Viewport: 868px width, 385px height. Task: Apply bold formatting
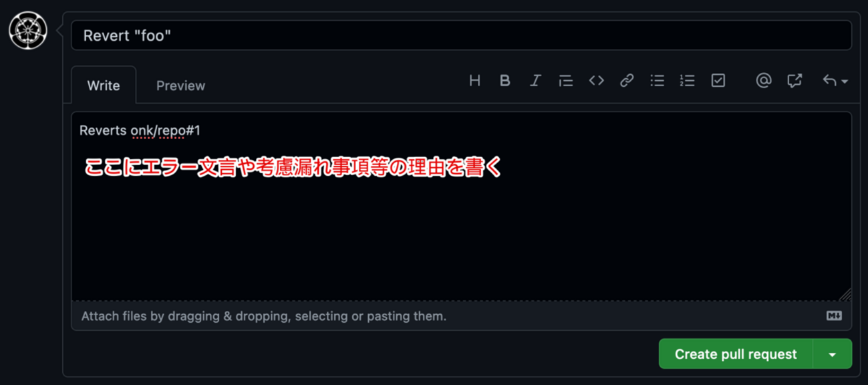click(x=505, y=81)
